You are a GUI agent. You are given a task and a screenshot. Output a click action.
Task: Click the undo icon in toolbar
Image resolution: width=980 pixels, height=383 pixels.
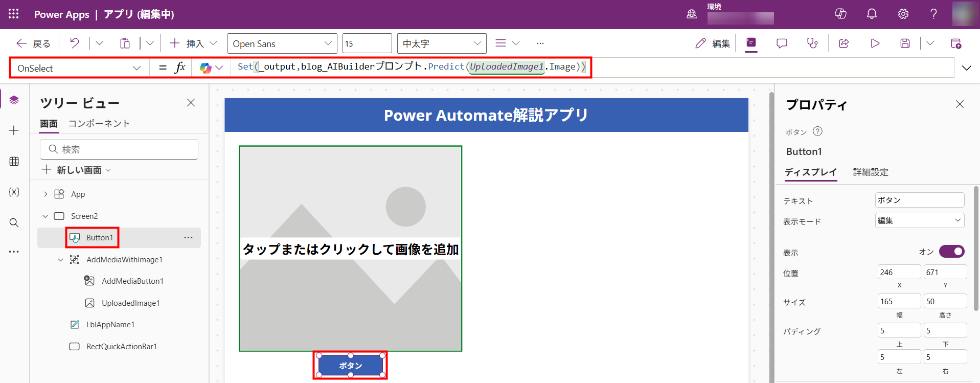pos(75,43)
